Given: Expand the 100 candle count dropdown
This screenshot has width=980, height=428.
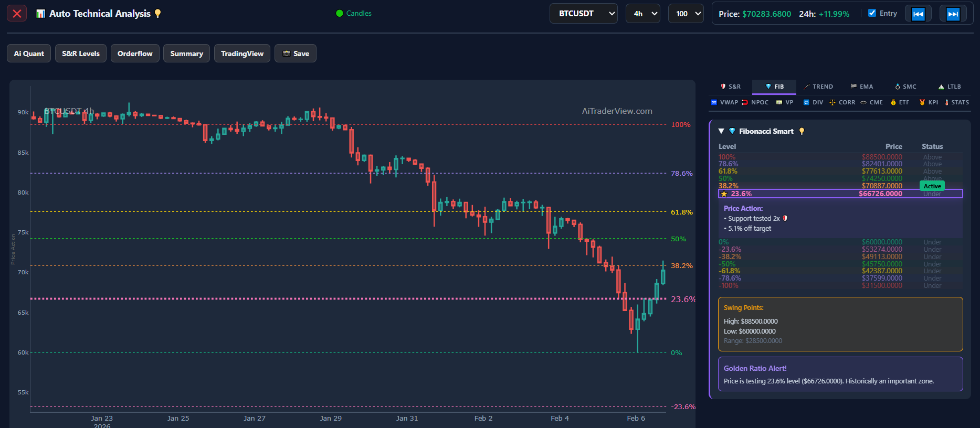Looking at the screenshot, I should pos(686,14).
